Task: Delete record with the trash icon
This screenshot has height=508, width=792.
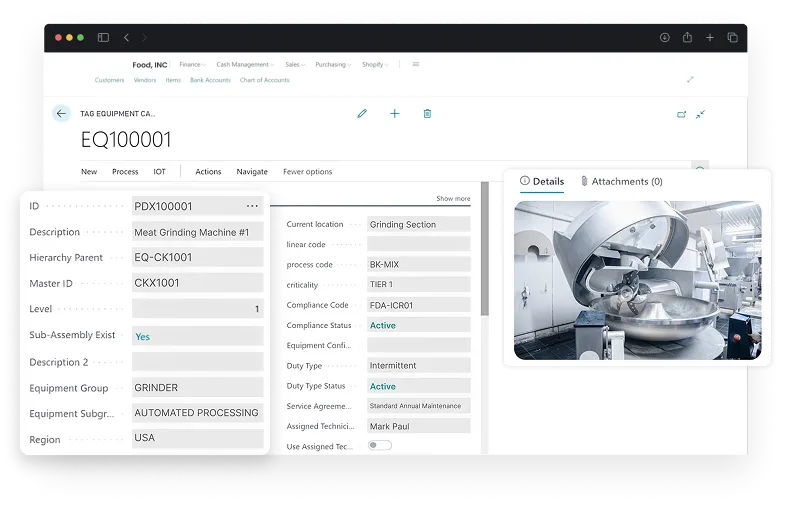Action: (x=427, y=114)
